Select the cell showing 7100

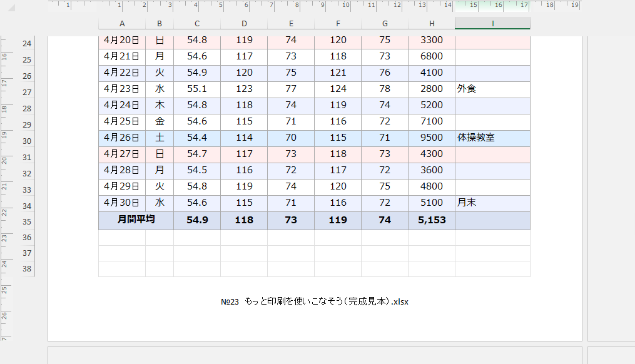[x=432, y=121]
